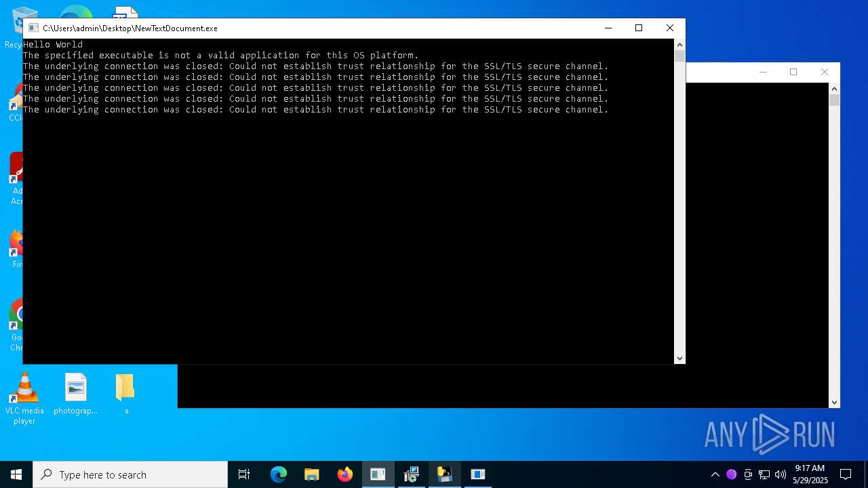Open the network-computers app taskbar icon

[x=411, y=474]
